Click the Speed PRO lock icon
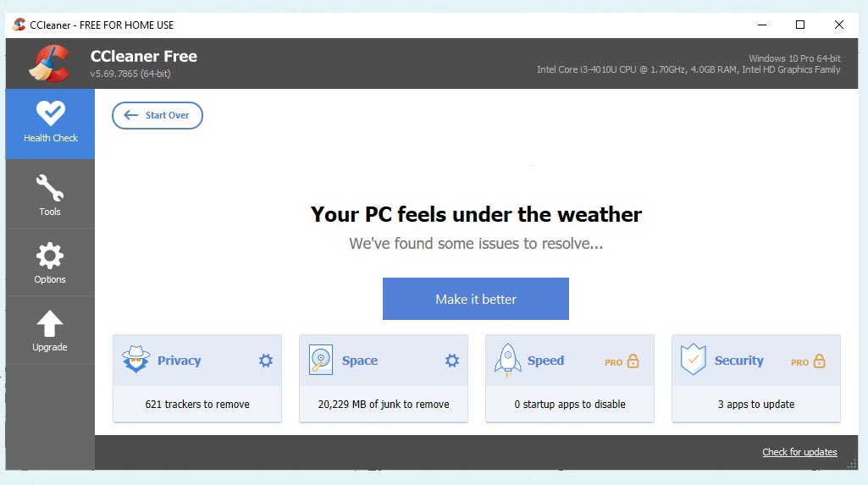This screenshot has width=868, height=485. (633, 361)
